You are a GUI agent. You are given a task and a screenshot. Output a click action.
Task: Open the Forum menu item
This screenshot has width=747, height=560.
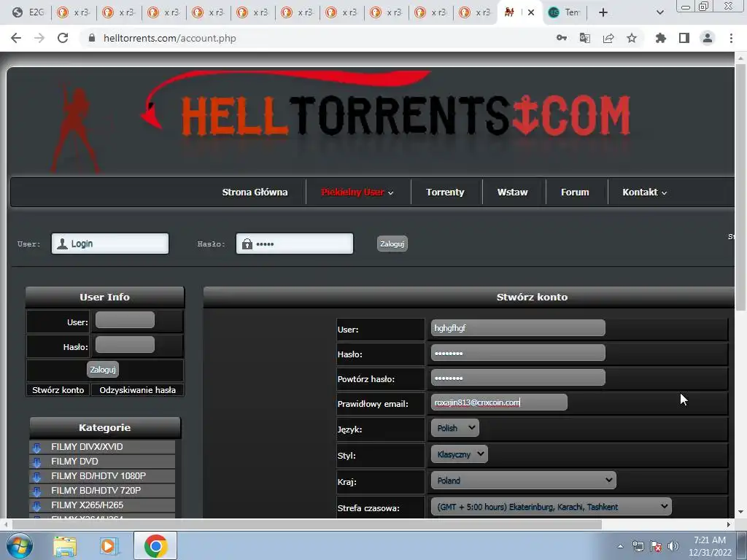575,192
